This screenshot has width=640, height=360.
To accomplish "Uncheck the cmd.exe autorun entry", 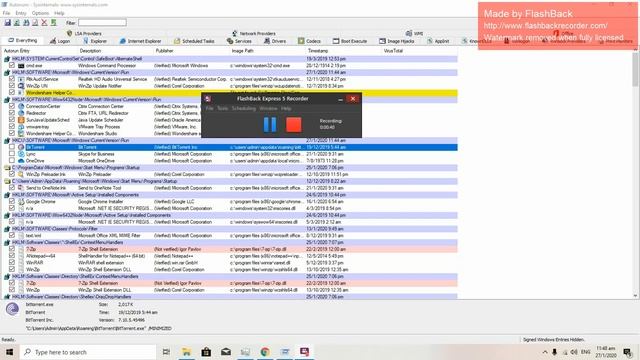I will 12,65.
